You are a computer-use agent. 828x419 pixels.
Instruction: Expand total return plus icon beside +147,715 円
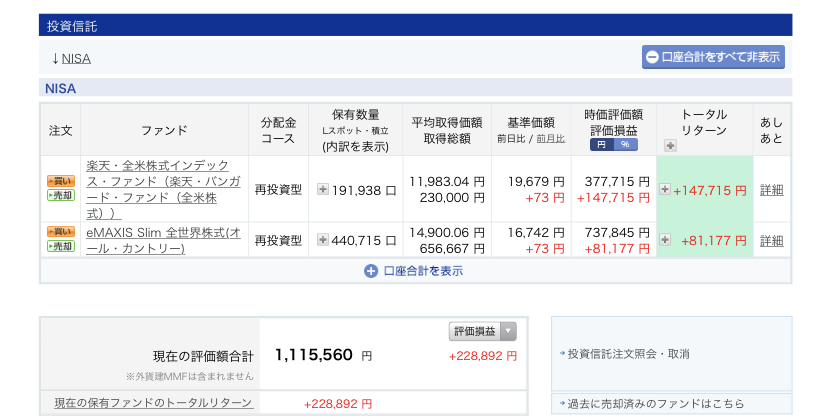(x=665, y=189)
